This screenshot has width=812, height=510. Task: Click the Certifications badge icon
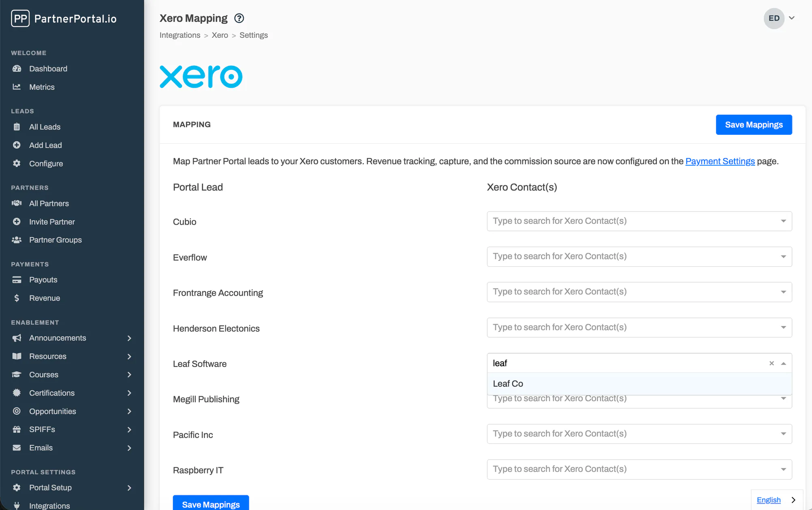pyautogui.click(x=17, y=393)
